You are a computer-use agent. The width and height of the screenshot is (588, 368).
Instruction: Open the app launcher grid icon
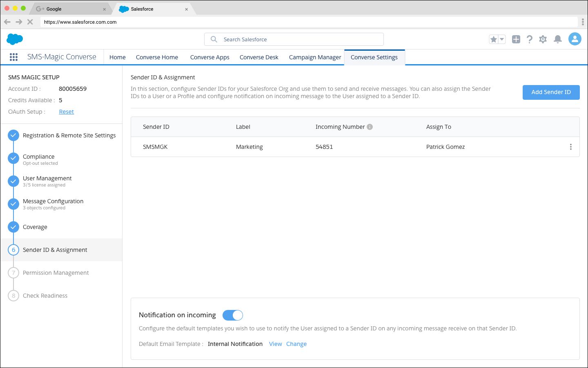13,57
